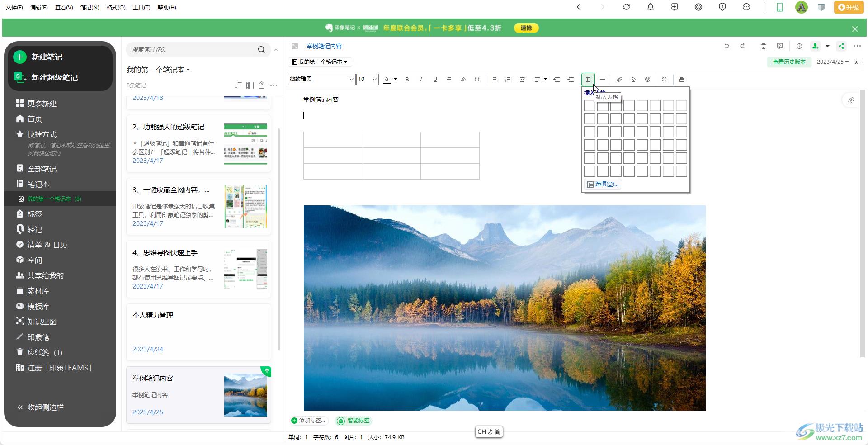The width and height of the screenshot is (868, 445).
Task: Click the security shield icon
Action: [722, 7]
